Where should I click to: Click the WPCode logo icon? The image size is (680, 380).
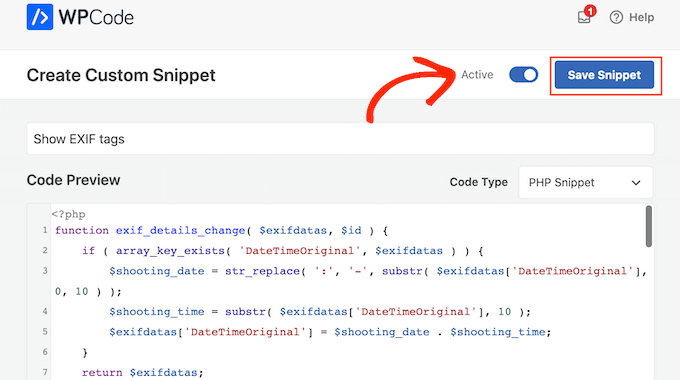(40, 17)
